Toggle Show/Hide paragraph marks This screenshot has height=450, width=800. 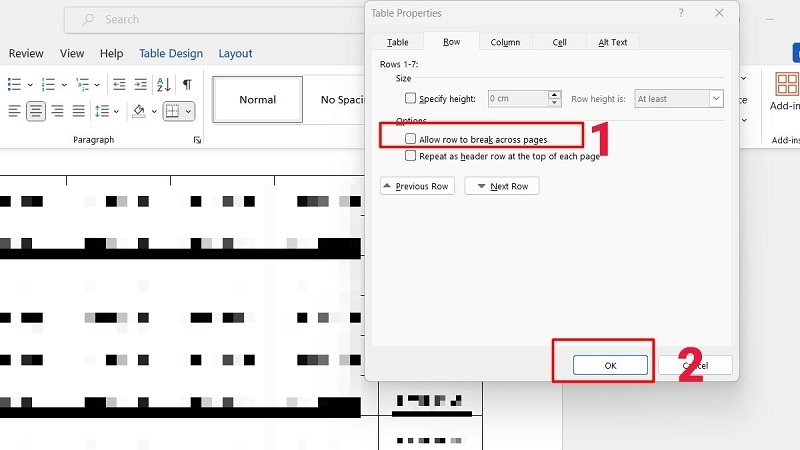187,85
